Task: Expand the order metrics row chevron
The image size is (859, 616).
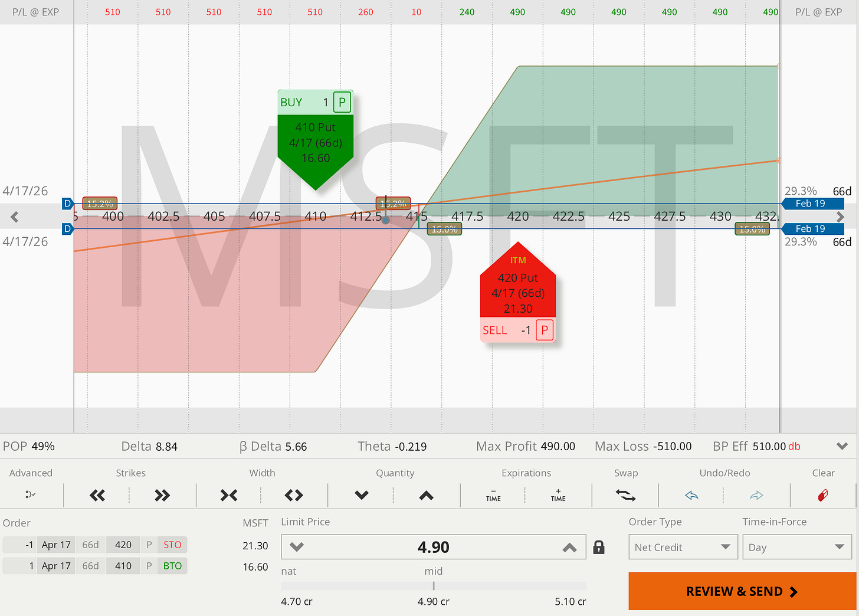Action: 842,446
